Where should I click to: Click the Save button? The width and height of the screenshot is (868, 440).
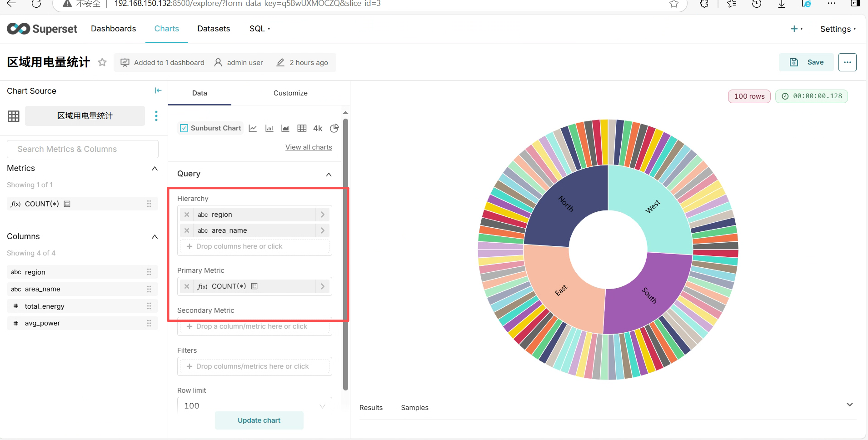[807, 62]
